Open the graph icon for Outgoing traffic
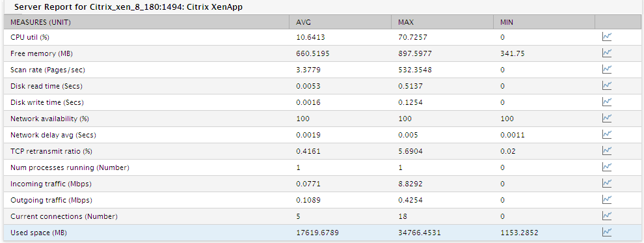This screenshot has height=243, width=644. pyautogui.click(x=607, y=200)
